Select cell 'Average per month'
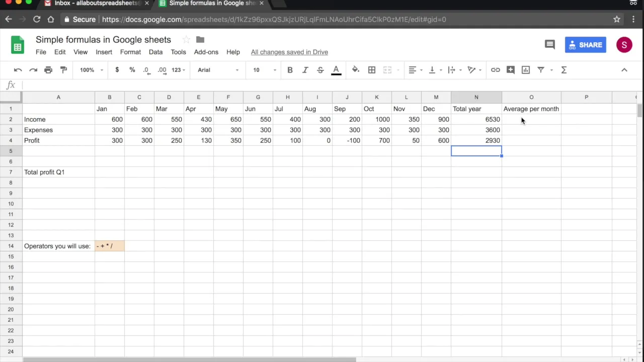The height and width of the screenshot is (362, 644). tap(531, 109)
